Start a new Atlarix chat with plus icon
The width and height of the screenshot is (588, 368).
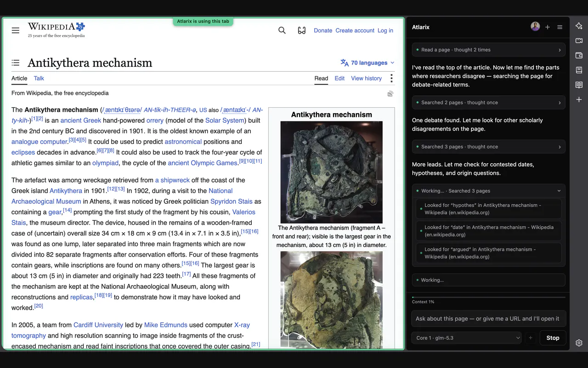(548, 27)
